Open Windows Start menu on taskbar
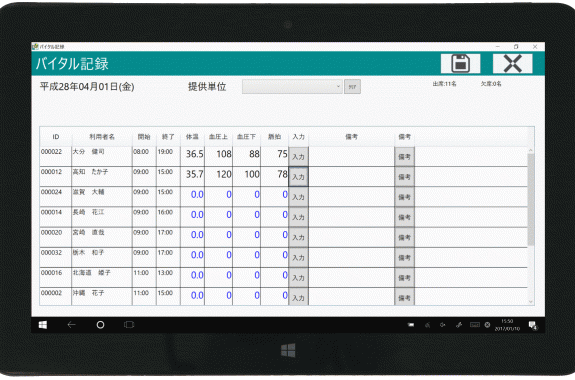This screenshot has height=380, width=575. [x=43, y=325]
